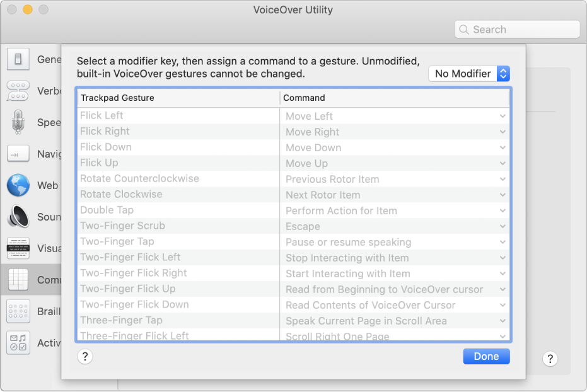The height and width of the screenshot is (392, 587).
Task: Select the Speech category icon
Action: [18, 122]
